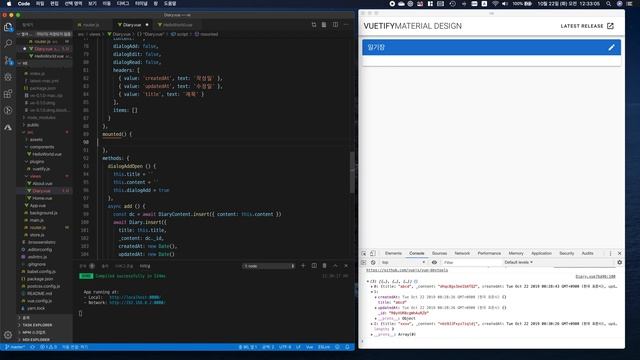Open the LATEST RELEASE external link icon
The width and height of the screenshot is (640, 360).
point(610,26)
